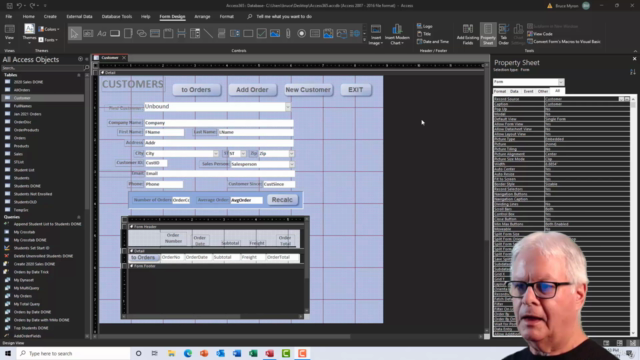Collapse the Queries group in navigation pane
The width and height of the screenshot is (640, 360).
[79, 217]
